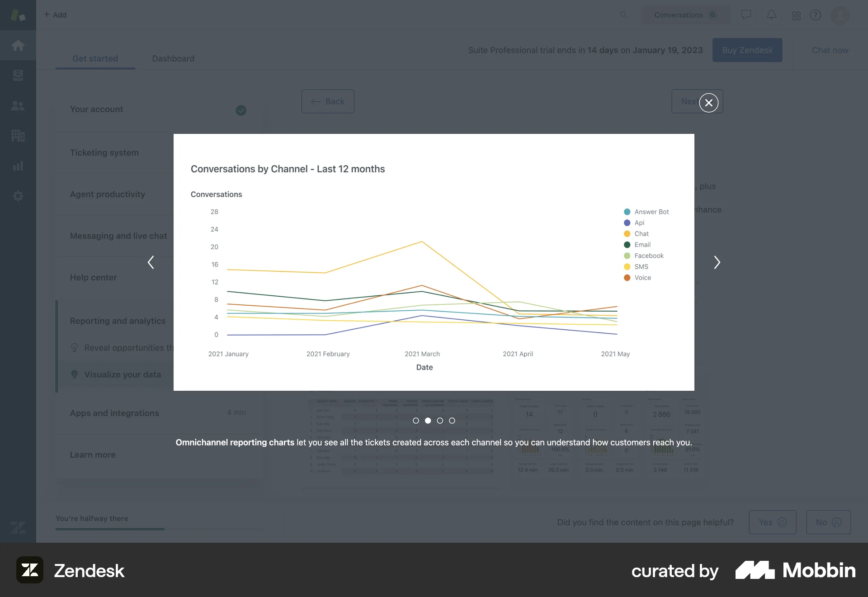
Task: Switch to the Dashboard tab
Action: click(x=173, y=58)
